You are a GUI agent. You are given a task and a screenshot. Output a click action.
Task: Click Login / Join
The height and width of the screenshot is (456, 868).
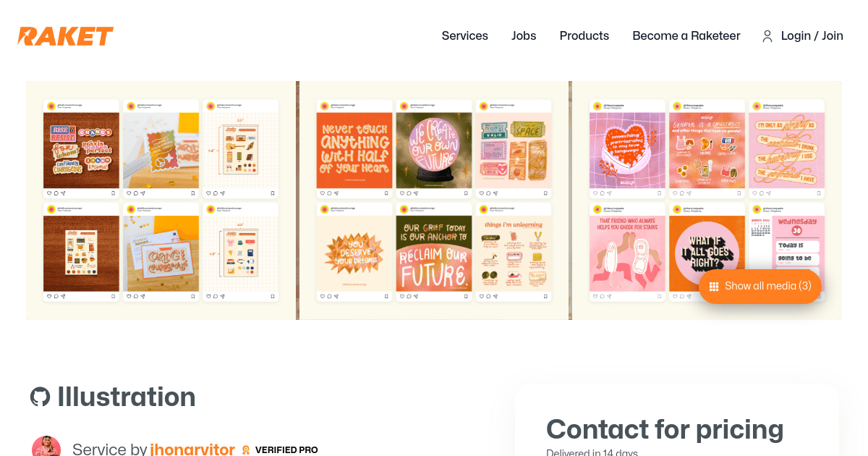click(812, 35)
